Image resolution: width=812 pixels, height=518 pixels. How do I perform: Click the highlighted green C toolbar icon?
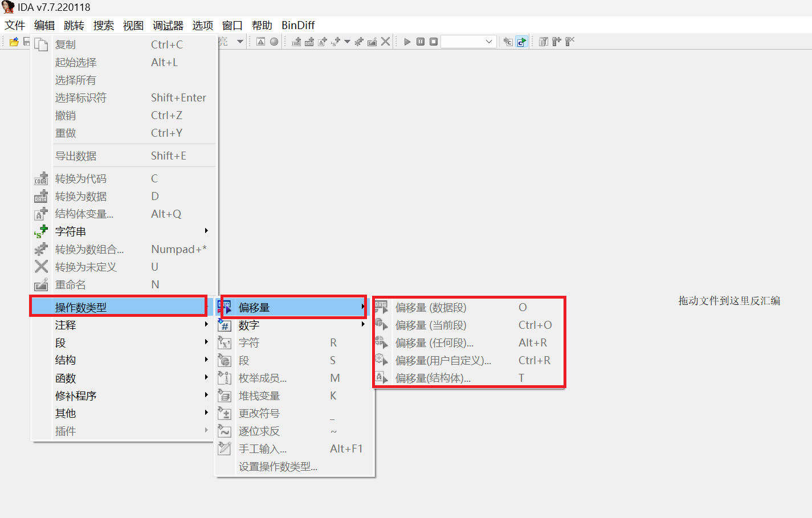tap(521, 42)
